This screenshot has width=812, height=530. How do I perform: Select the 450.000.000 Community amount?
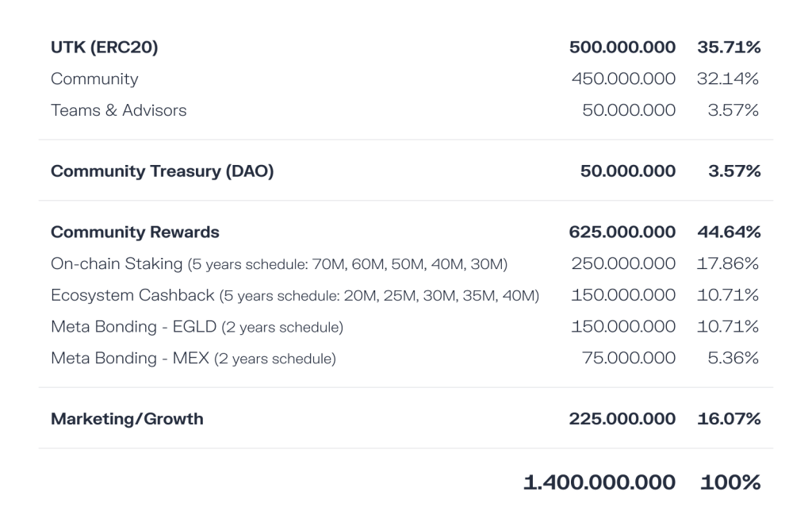[x=623, y=79]
